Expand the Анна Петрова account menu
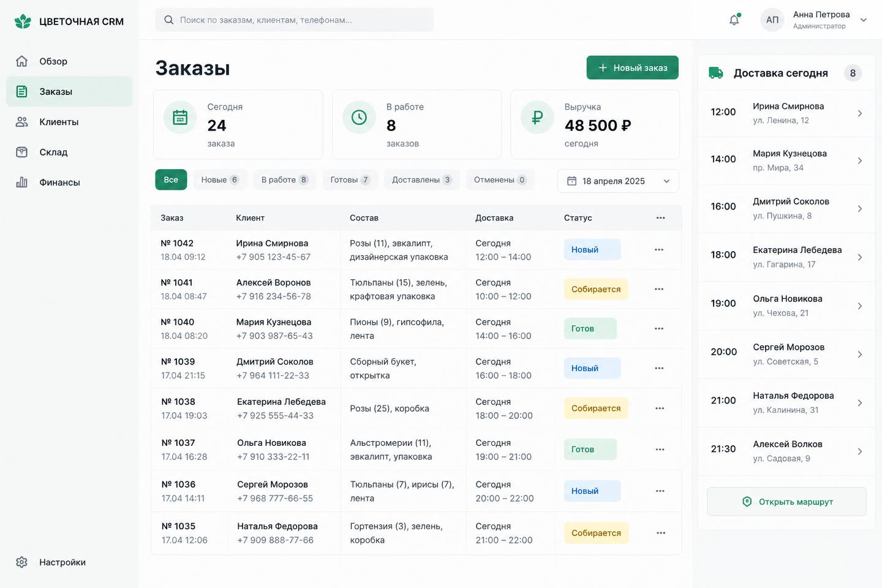Image resolution: width=882 pixels, height=588 pixels. (863, 20)
